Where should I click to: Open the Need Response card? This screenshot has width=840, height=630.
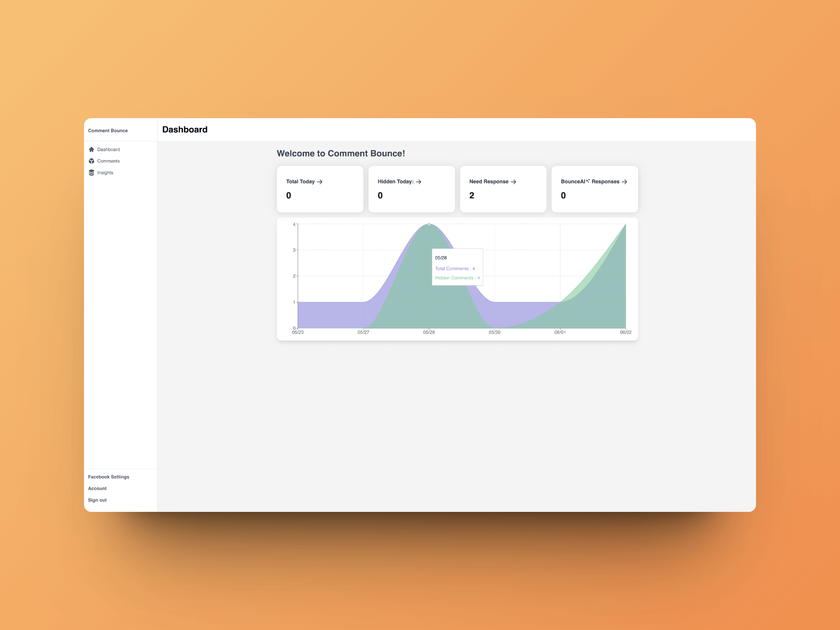click(503, 189)
